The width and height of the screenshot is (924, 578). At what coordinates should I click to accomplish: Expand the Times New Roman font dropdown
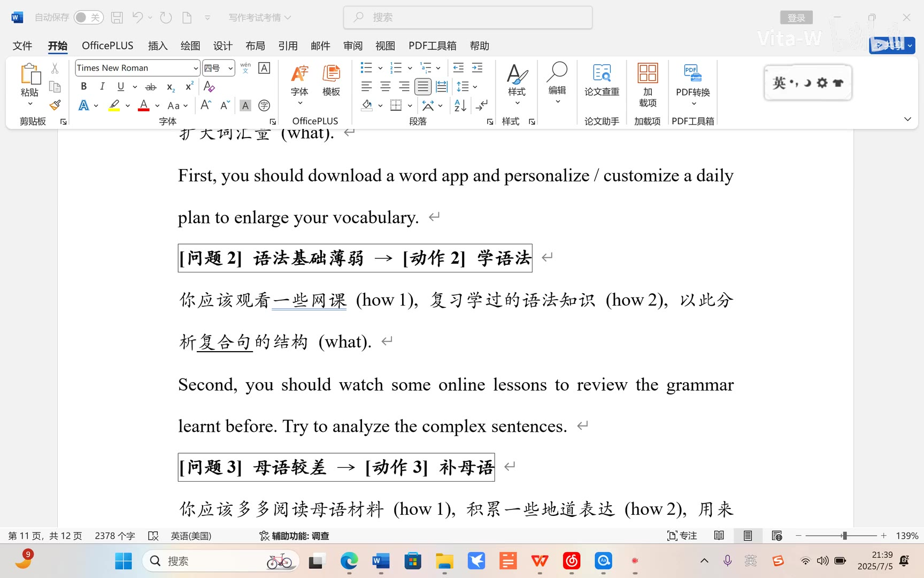pyautogui.click(x=196, y=69)
